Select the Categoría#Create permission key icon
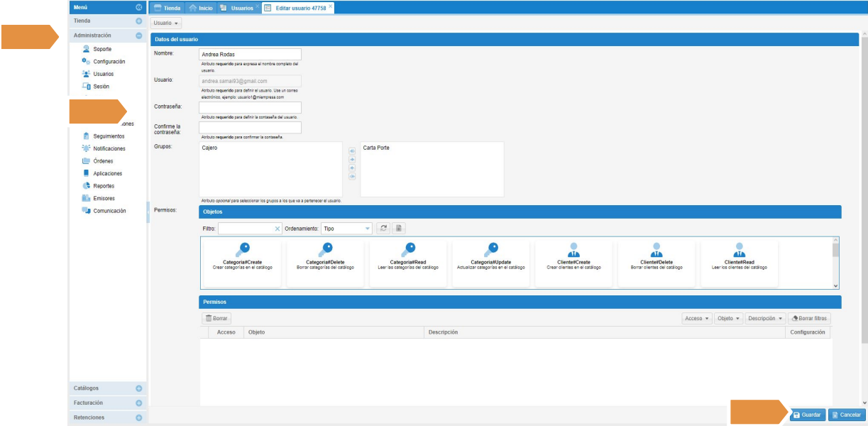This screenshot has height=426, width=868. pos(242,249)
